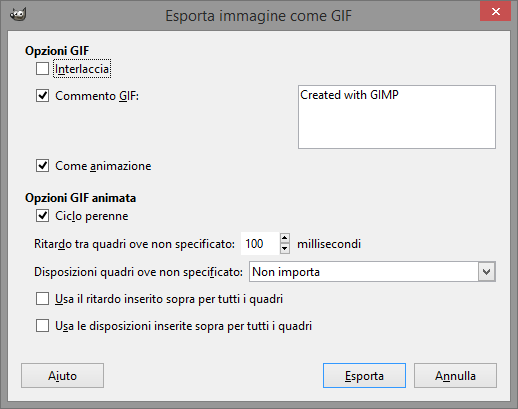518x409 pixels.
Task: Click the Annulla button
Action: [455, 376]
